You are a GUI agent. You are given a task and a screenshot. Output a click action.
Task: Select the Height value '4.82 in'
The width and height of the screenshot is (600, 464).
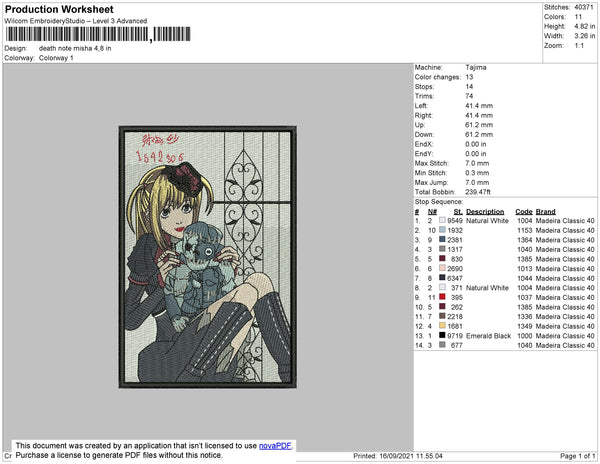[585, 26]
